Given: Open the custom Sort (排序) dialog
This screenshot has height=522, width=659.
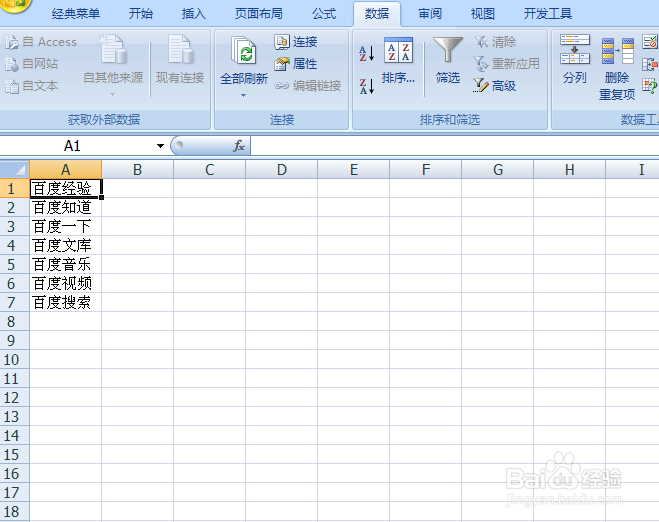Looking at the screenshot, I should pos(398,61).
